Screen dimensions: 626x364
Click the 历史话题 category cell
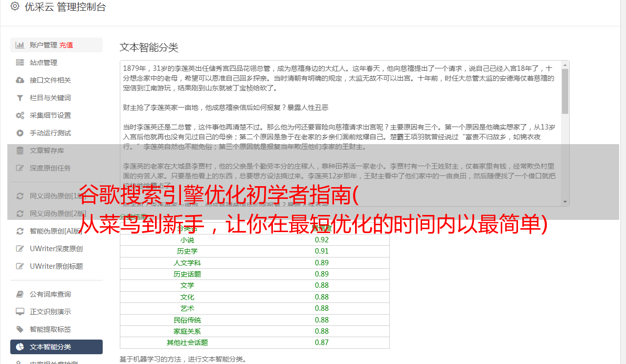pos(187,274)
